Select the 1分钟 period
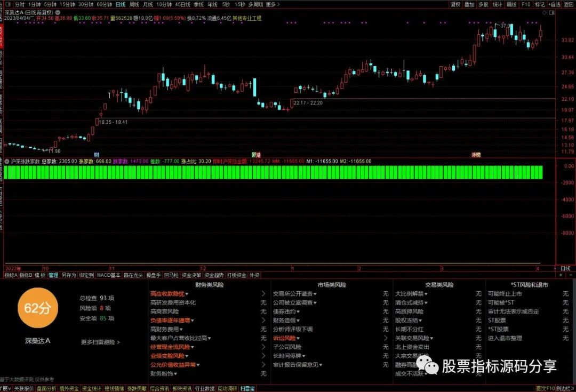The width and height of the screenshot is (576, 392). click(x=34, y=4)
